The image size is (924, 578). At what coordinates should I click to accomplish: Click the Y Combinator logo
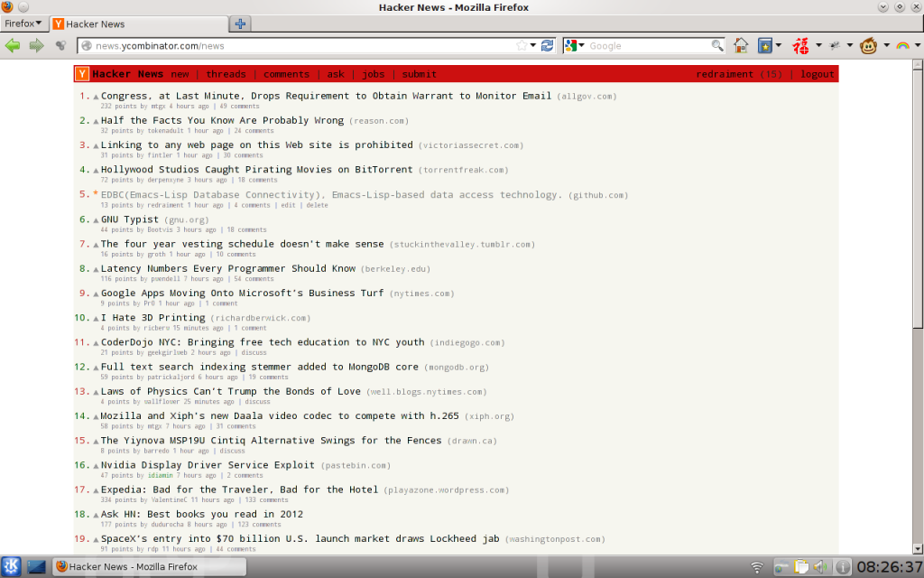coord(81,73)
